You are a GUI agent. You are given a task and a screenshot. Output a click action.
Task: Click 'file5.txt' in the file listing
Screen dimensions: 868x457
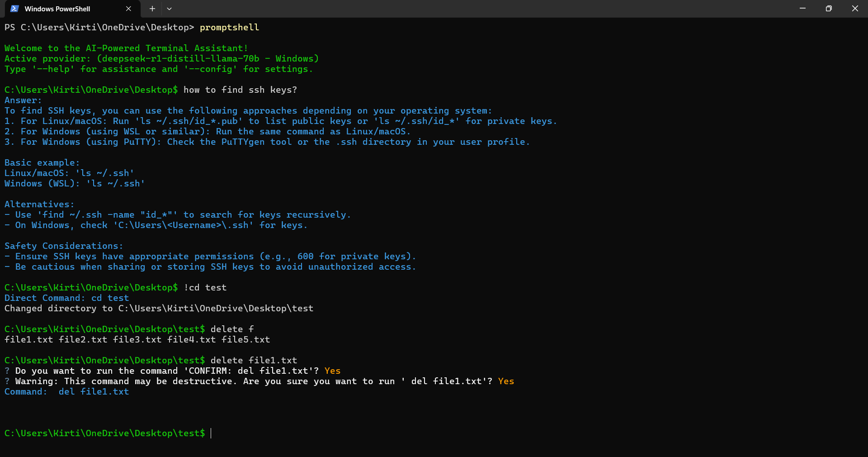coord(245,340)
